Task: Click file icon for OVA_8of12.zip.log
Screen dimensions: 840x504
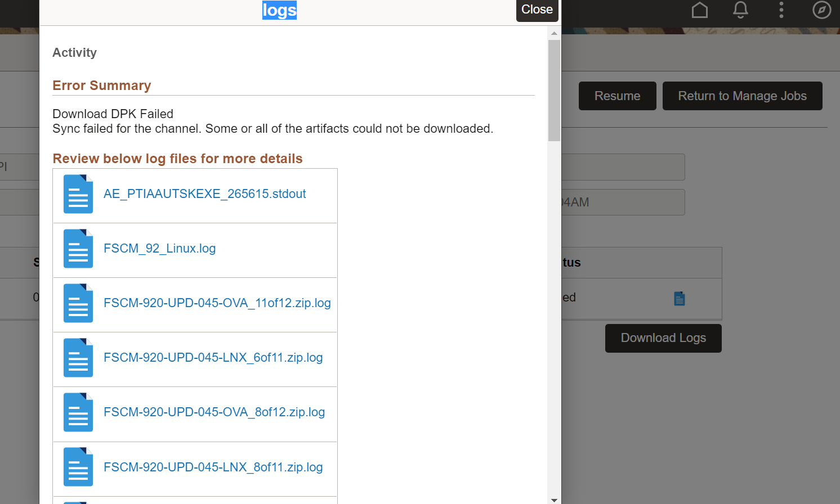Action: [78, 412]
